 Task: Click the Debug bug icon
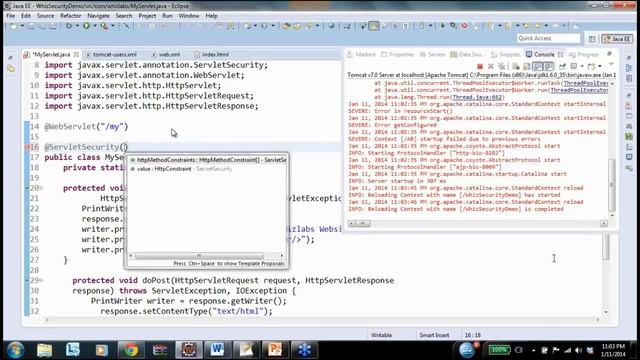coord(69,26)
